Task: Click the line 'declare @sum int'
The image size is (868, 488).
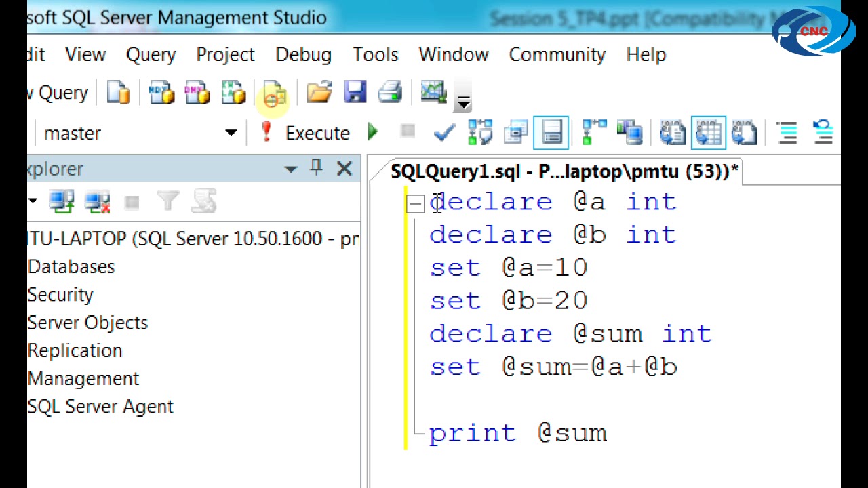Action: coord(571,334)
